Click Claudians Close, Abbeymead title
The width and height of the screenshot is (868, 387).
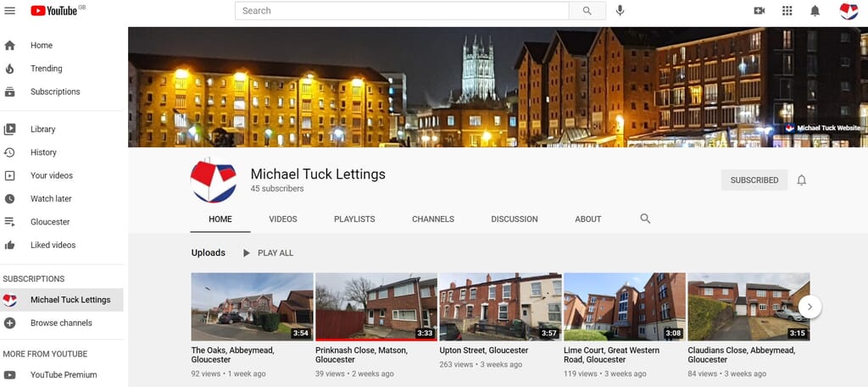(x=741, y=355)
